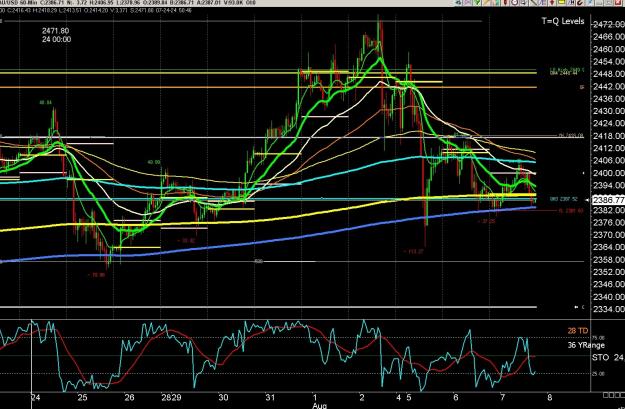
Task: Click the 2352 price axis label
Action: [609, 272]
